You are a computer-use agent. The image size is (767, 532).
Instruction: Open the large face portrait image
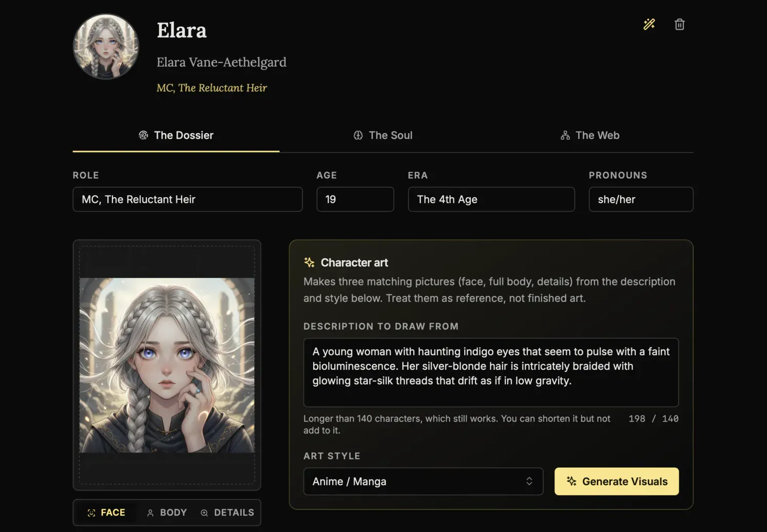167,365
